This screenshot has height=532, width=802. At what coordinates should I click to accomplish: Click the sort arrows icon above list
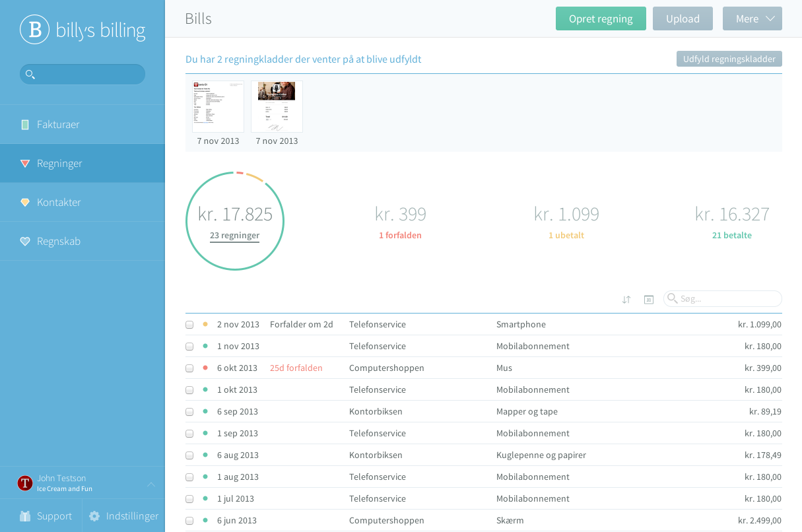pyautogui.click(x=626, y=300)
